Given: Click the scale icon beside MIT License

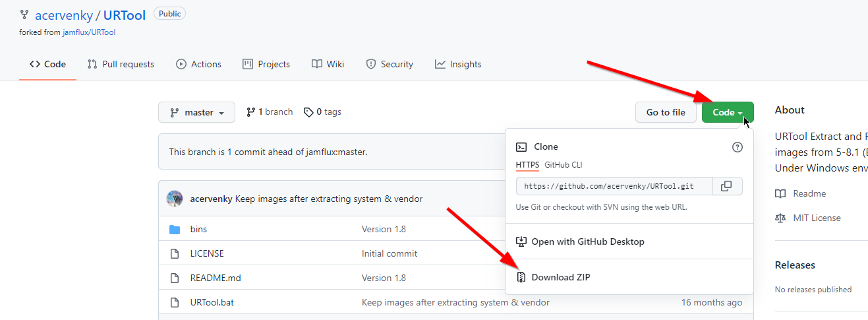Looking at the screenshot, I should click(780, 218).
